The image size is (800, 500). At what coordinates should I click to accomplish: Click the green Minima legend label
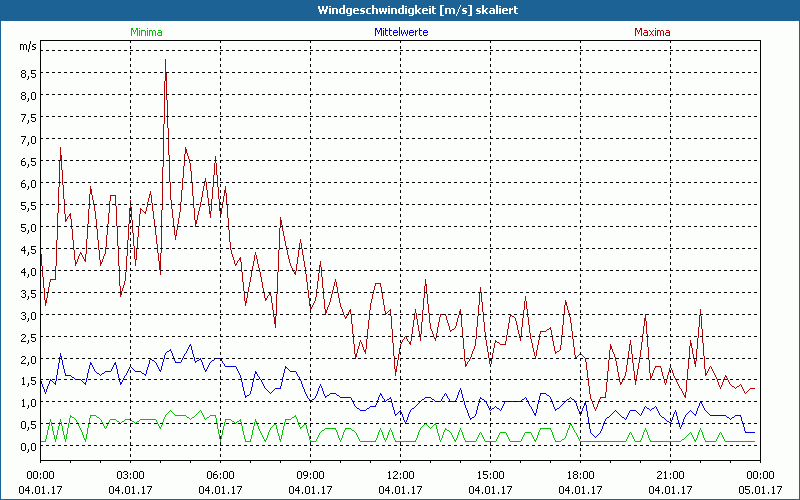point(146,32)
